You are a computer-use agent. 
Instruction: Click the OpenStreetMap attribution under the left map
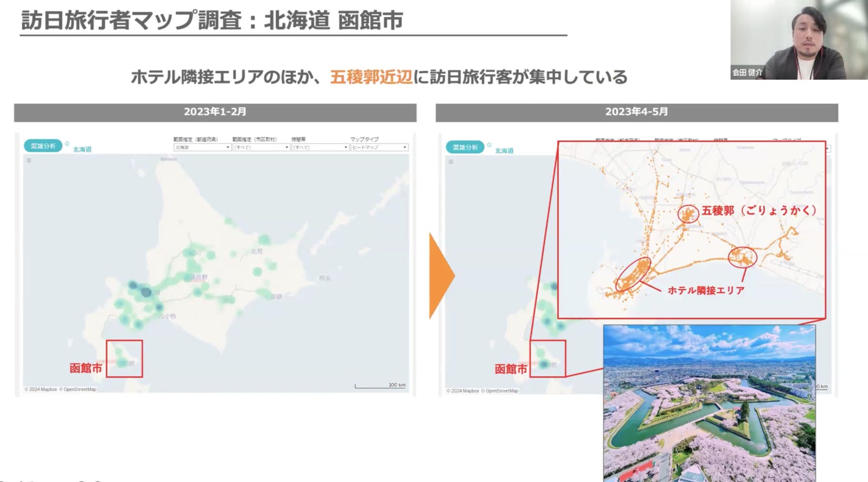pyautogui.click(x=78, y=389)
